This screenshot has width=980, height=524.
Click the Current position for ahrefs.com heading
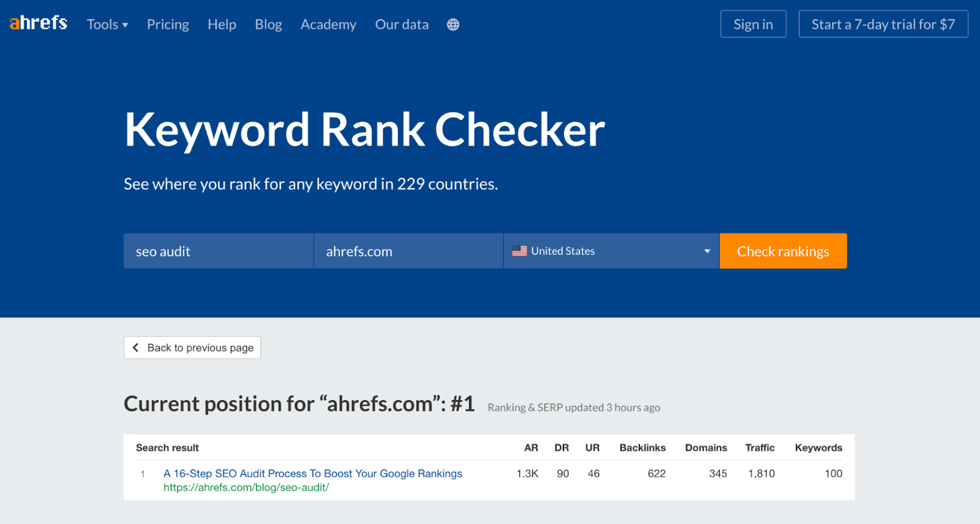tap(300, 404)
